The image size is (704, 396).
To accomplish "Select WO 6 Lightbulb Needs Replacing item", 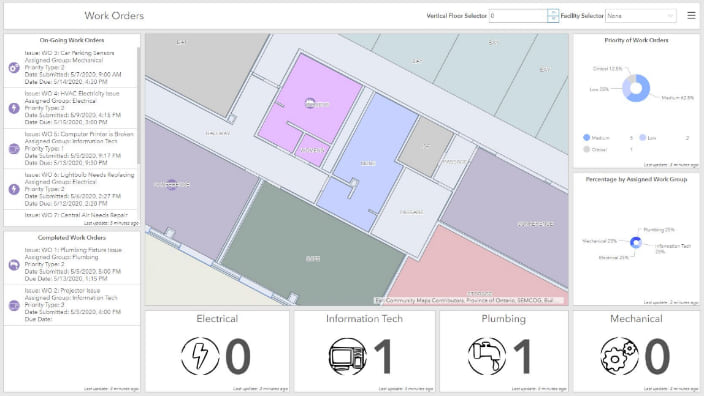I will pos(71,189).
